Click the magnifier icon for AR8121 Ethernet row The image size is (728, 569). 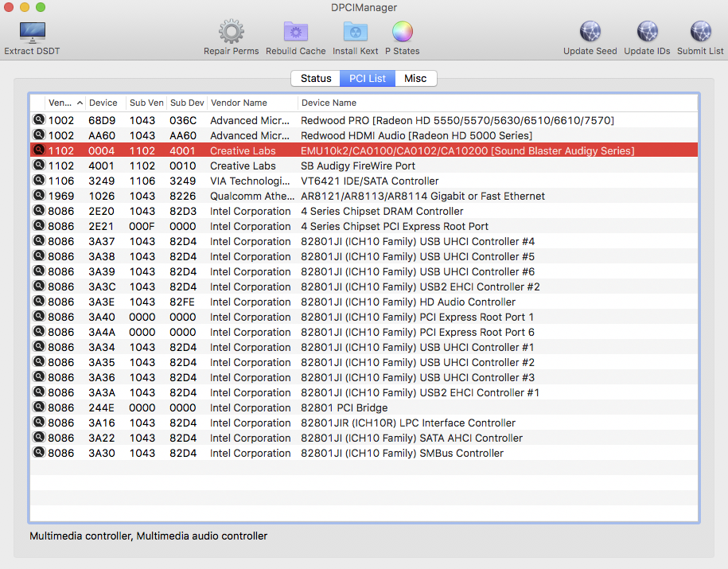pos(39,195)
